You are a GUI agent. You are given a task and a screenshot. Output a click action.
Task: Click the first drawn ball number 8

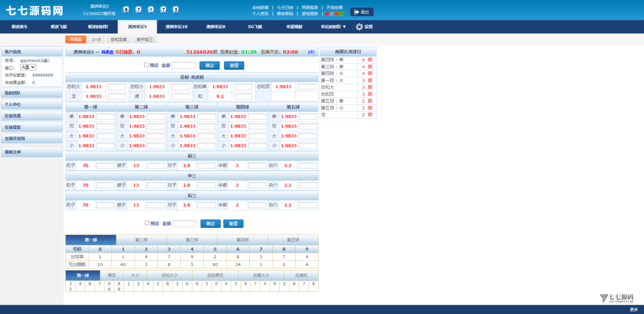(x=126, y=9)
